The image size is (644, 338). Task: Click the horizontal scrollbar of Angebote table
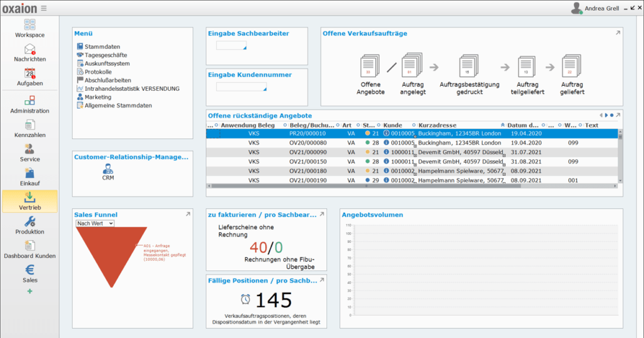[x=365, y=186]
